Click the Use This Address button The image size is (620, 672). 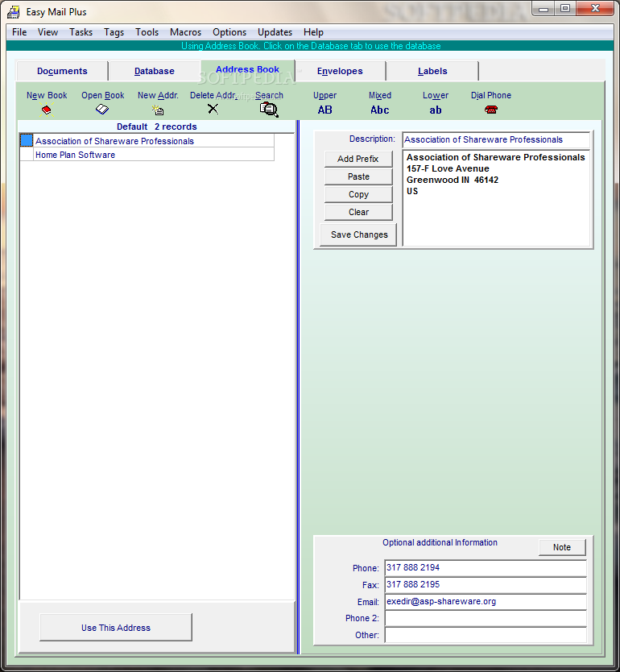[116, 628]
